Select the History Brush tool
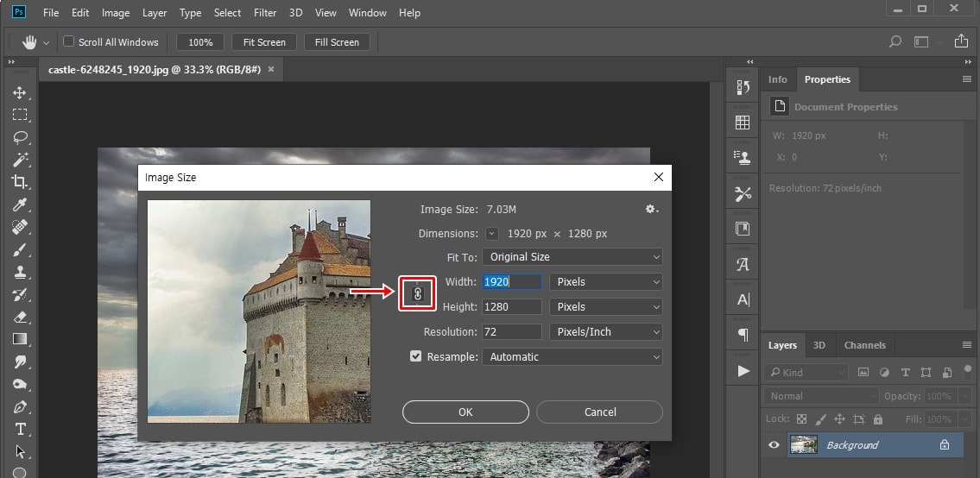The image size is (980, 478). (20, 294)
